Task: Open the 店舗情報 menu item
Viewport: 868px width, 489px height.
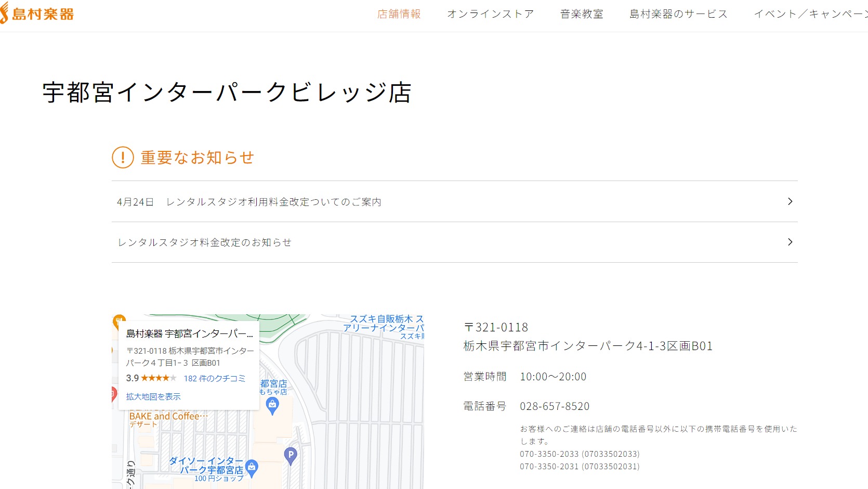Action: pos(399,14)
